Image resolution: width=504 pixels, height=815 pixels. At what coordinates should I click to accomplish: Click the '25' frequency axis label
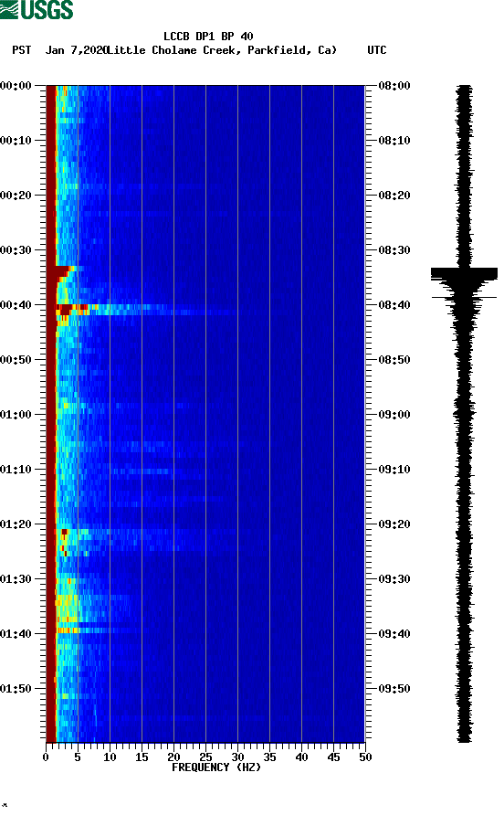pyautogui.click(x=205, y=757)
